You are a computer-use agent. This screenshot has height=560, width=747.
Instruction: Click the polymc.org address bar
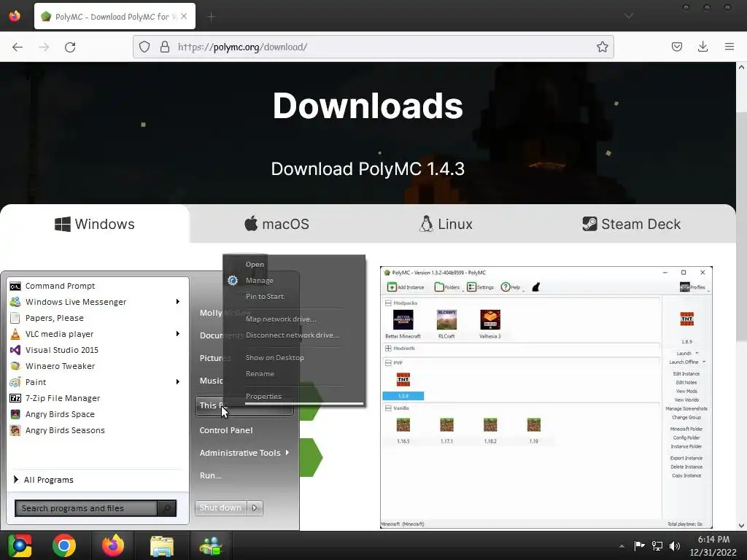373,47
